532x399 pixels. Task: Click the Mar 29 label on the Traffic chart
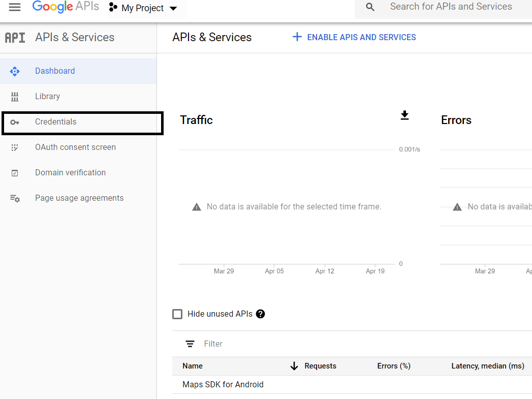tap(224, 271)
